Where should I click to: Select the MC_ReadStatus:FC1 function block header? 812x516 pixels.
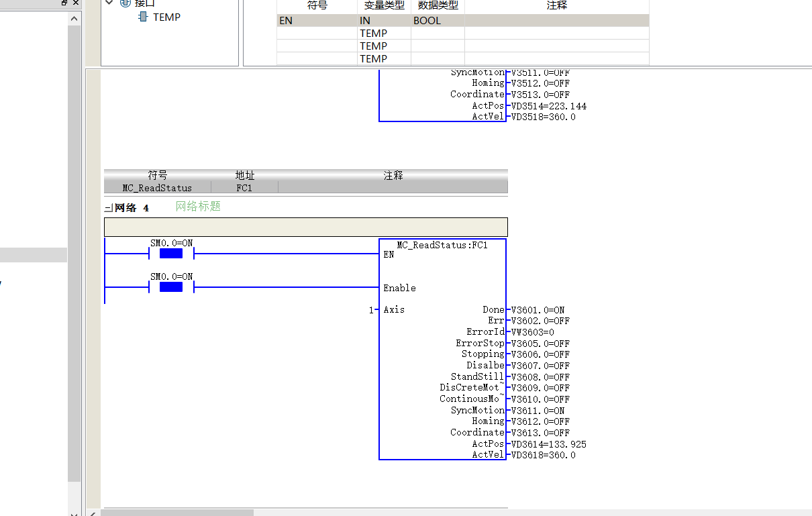click(442, 245)
